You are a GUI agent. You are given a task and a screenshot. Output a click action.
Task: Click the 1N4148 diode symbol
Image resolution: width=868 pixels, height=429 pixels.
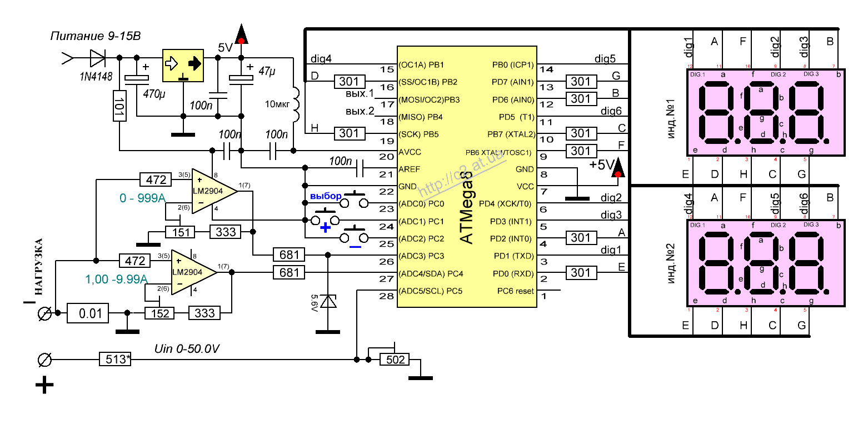click(x=98, y=57)
